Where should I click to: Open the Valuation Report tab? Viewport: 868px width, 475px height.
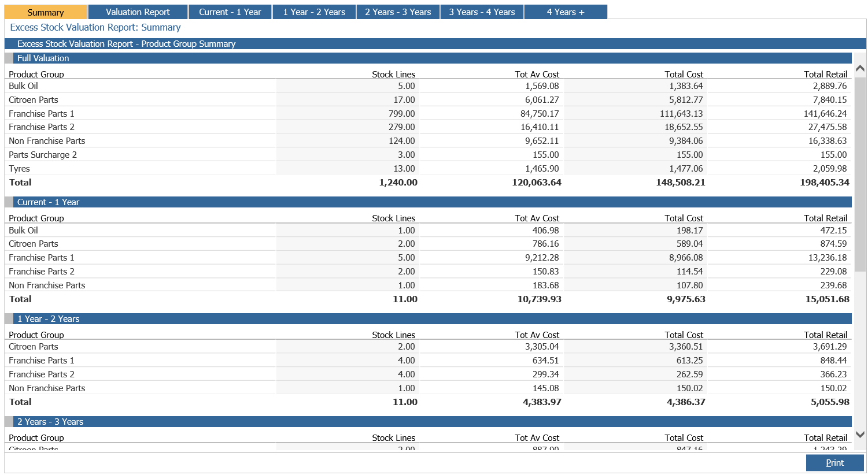(x=138, y=12)
